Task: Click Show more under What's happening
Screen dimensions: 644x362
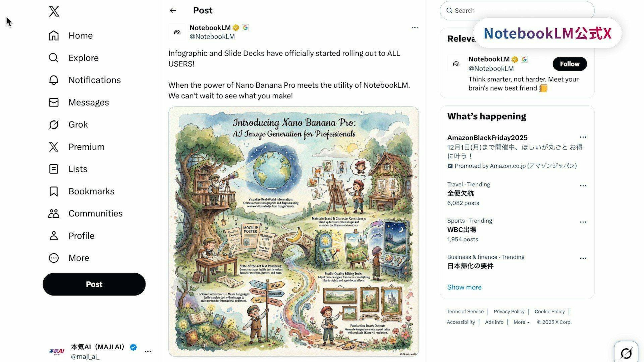Action: 464,287
